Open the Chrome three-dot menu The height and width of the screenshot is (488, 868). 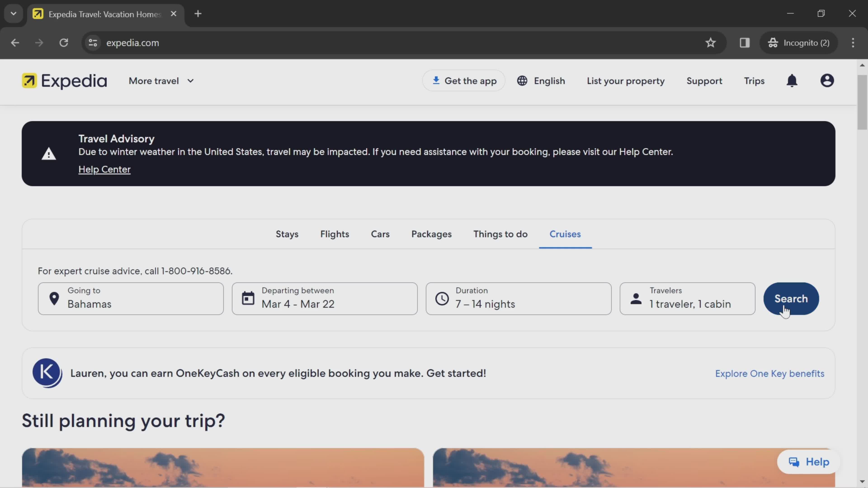pyautogui.click(x=853, y=43)
